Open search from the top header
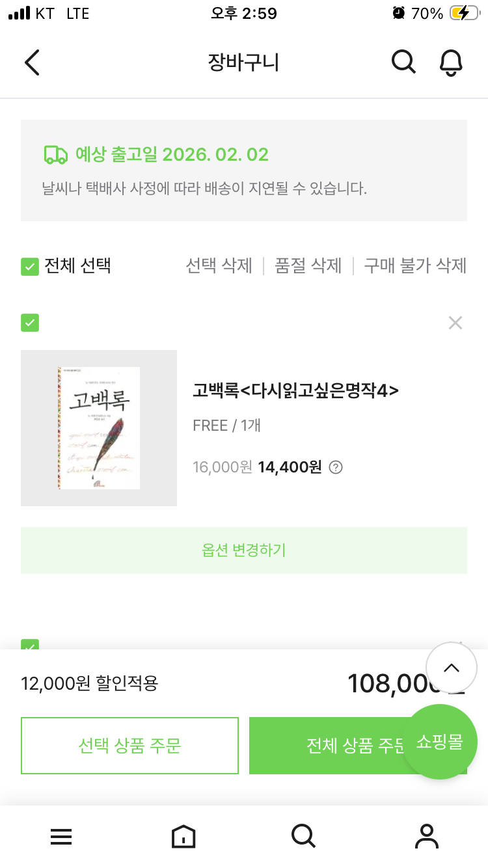 point(403,62)
